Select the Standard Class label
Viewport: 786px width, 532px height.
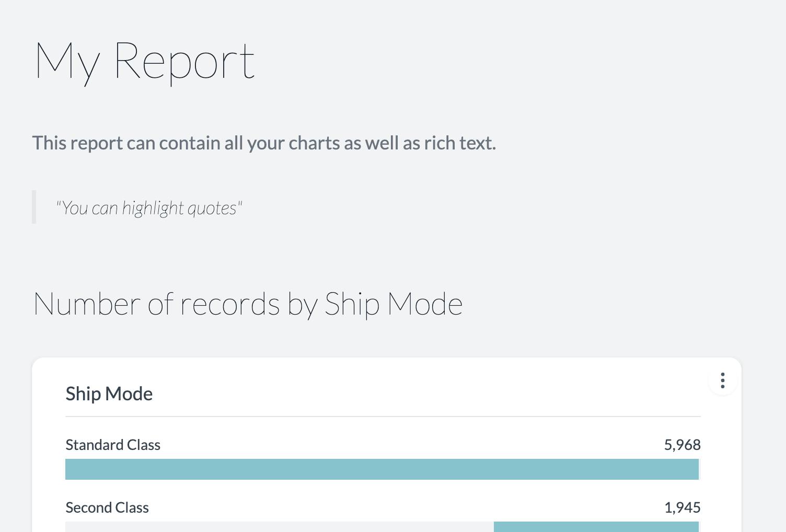[113, 445]
